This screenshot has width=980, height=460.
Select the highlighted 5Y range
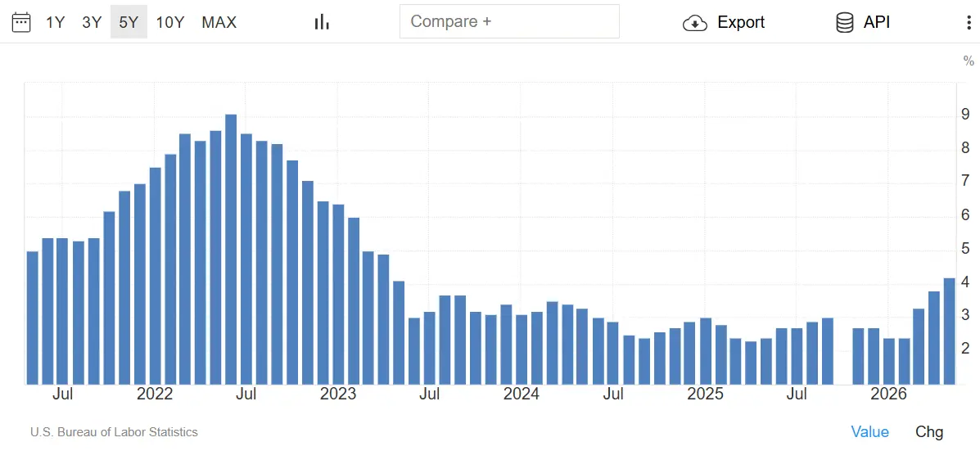click(129, 22)
